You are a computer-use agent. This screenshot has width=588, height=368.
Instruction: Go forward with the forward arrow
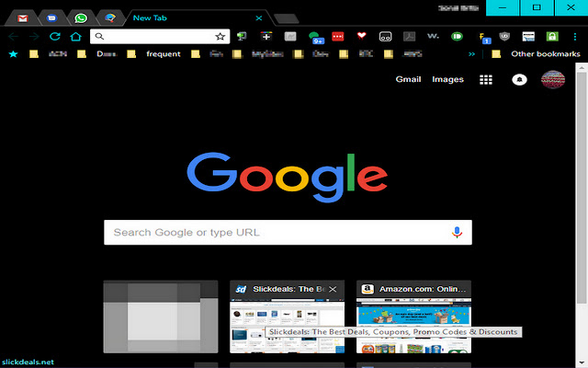point(34,37)
